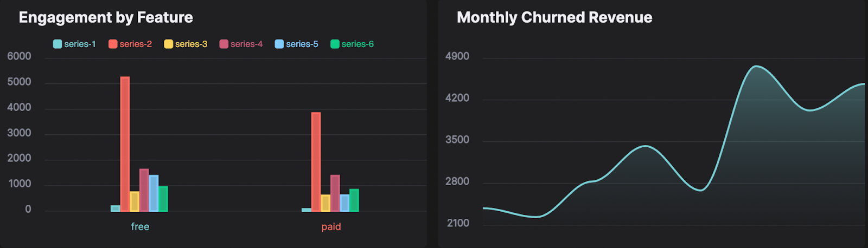Image resolution: width=868 pixels, height=248 pixels.
Task: Toggle the series-4 legend entry
Action: (241, 44)
